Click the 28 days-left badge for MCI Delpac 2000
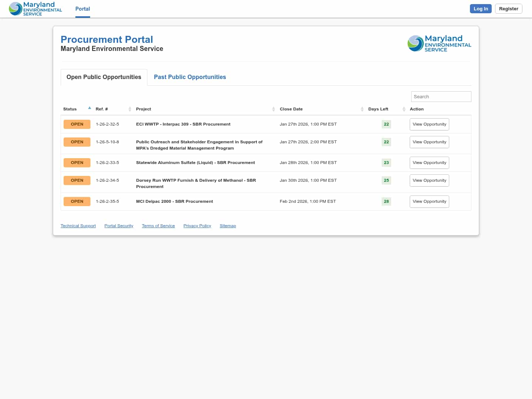 (386, 201)
